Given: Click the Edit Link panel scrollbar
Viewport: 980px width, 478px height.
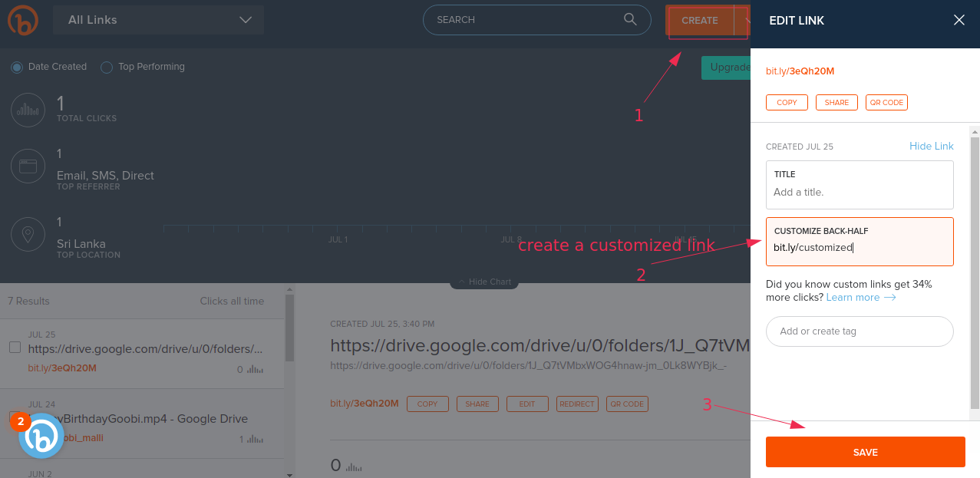Looking at the screenshot, I should [x=975, y=273].
